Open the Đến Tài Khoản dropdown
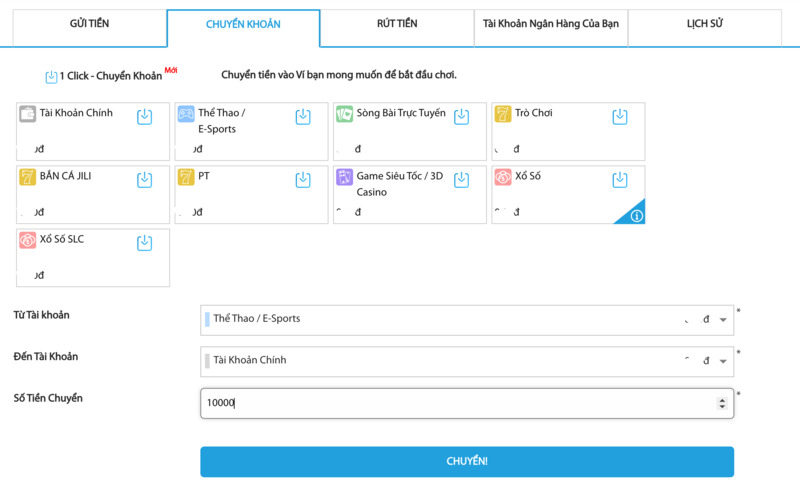The image size is (800, 485). (x=466, y=361)
